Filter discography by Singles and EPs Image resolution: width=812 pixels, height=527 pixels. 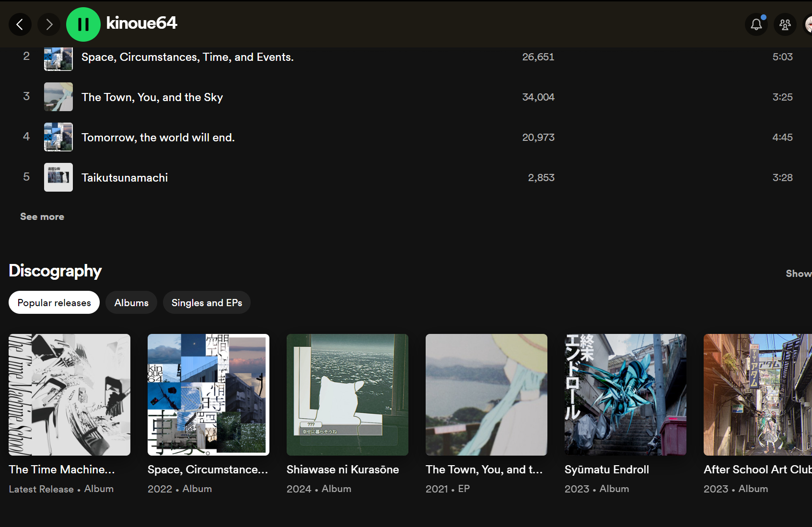click(x=207, y=303)
